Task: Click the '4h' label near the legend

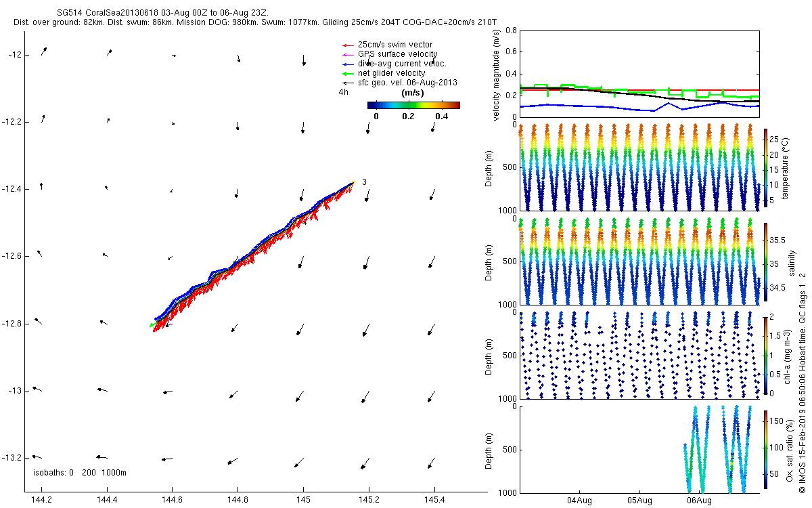Action: pyautogui.click(x=344, y=92)
